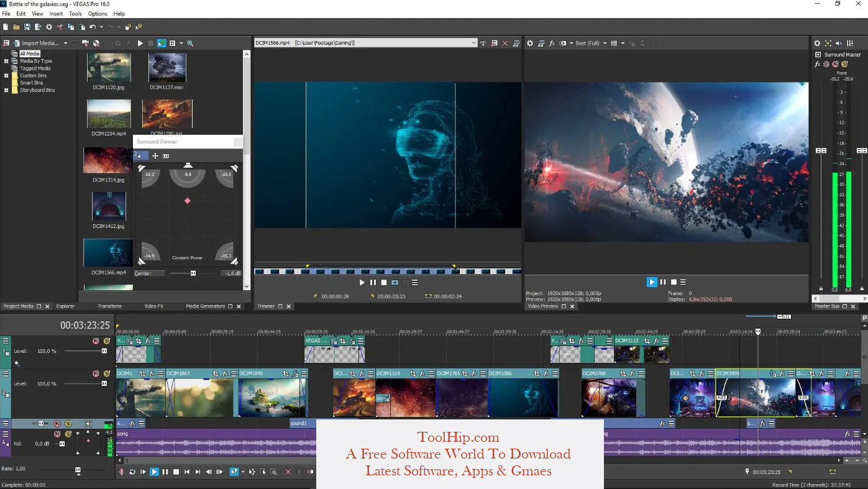Image resolution: width=868 pixels, height=489 pixels.
Task: Expand the Storyboard Bins node
Action: point(6,90)
